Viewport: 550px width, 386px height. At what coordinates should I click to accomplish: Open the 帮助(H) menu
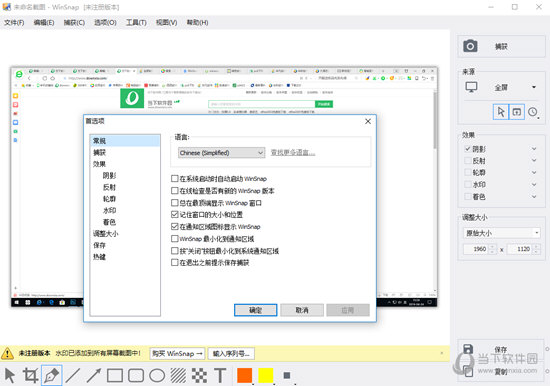coord(197,22)
